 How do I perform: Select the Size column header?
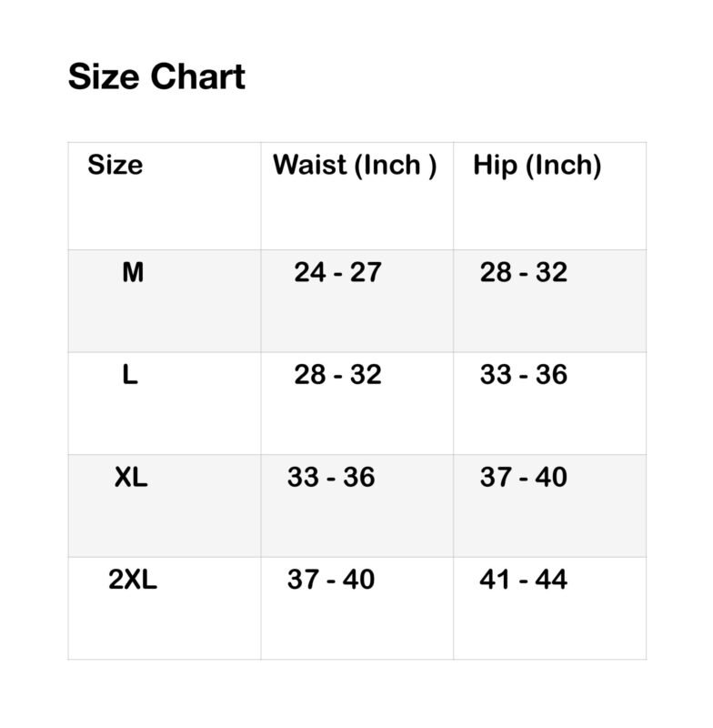pyautogui.click(x=115, y=166)
